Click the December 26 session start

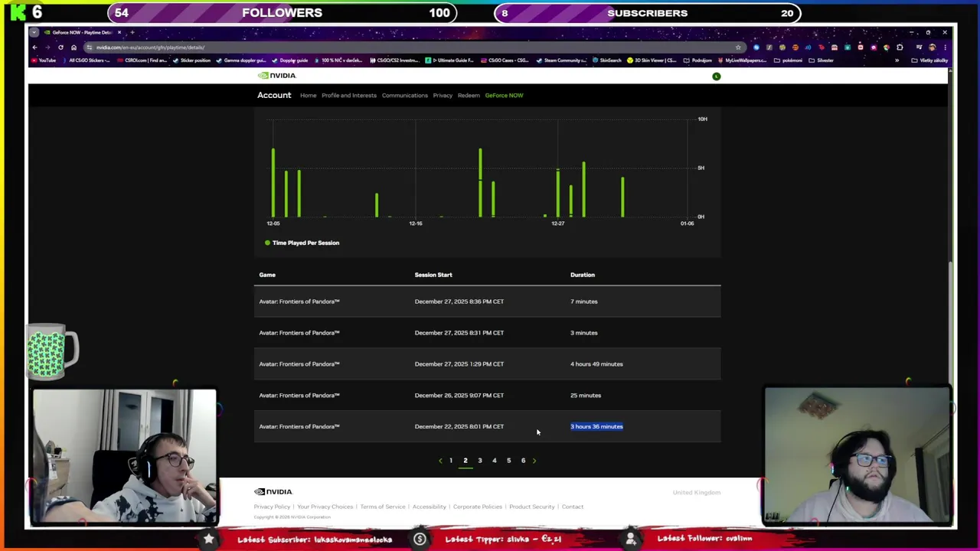tap(459, 396)
